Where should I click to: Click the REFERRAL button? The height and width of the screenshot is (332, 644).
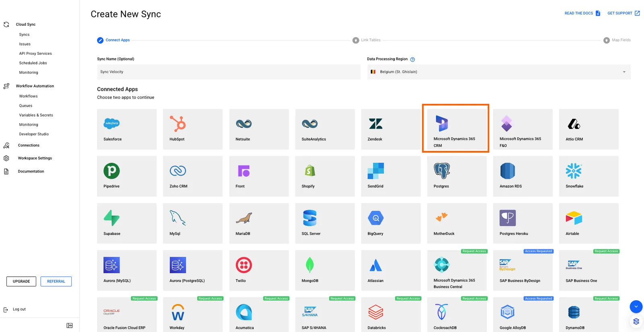pyautogui.click(x=56, y=281)
